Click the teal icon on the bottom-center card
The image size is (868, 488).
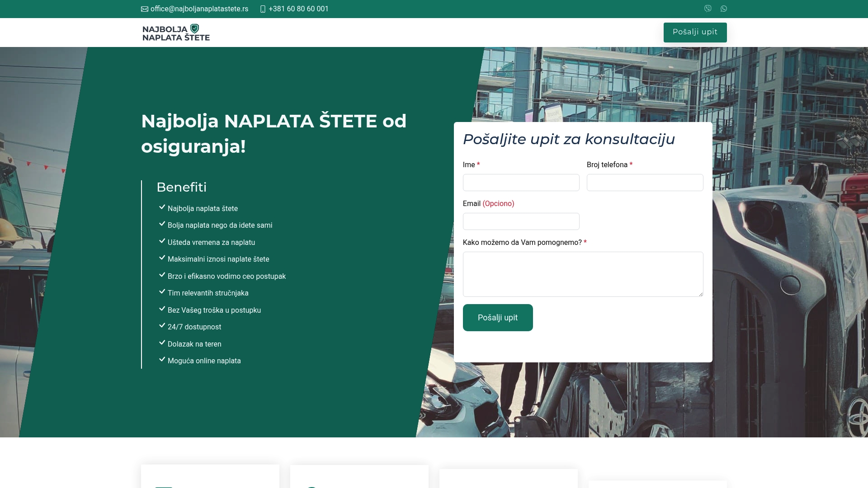(x=312, y=487)
